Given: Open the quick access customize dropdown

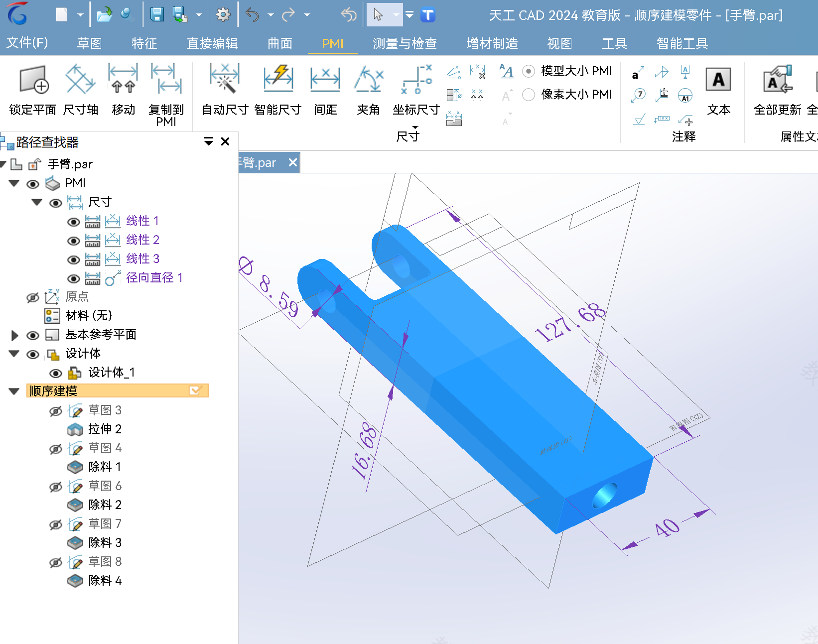Looking at the screenshot, I should coord(409,15).
